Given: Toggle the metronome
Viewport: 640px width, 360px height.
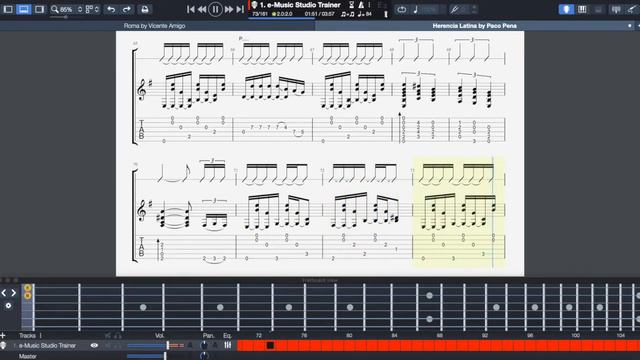Looking at the screenshot, I should (361, 5).
